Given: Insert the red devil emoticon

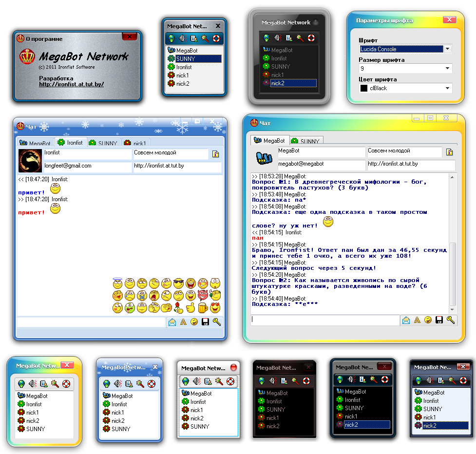Looking at the screenshot, I should (x=203, y=295).
